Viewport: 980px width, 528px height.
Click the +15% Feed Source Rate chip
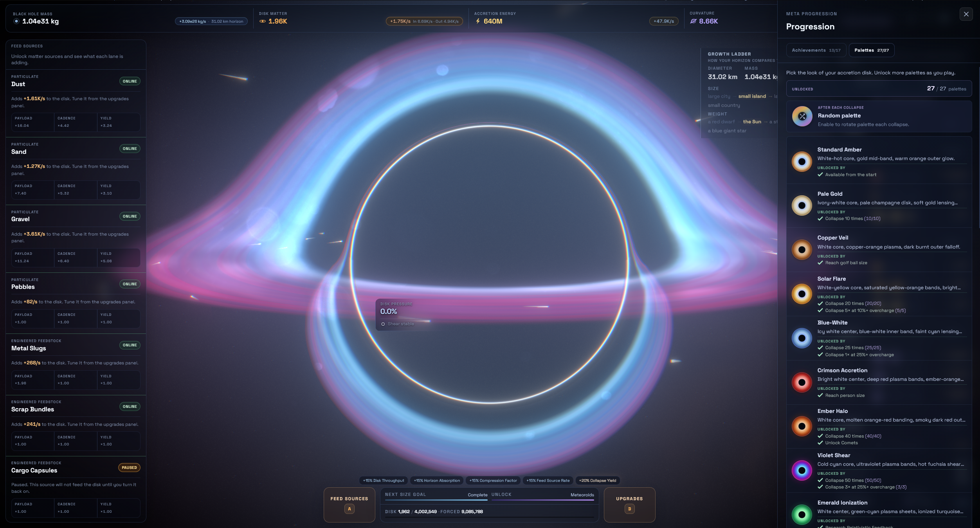tap(548, 481)
